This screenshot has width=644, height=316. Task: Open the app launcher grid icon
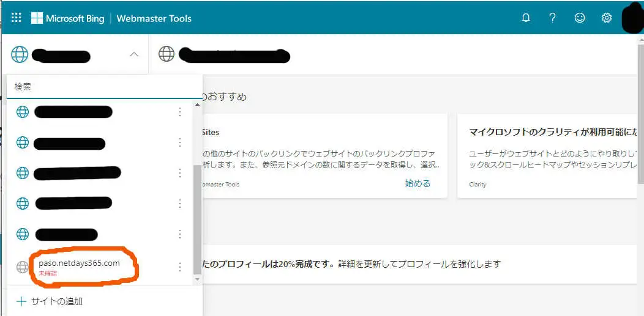[x=17, y=18]
